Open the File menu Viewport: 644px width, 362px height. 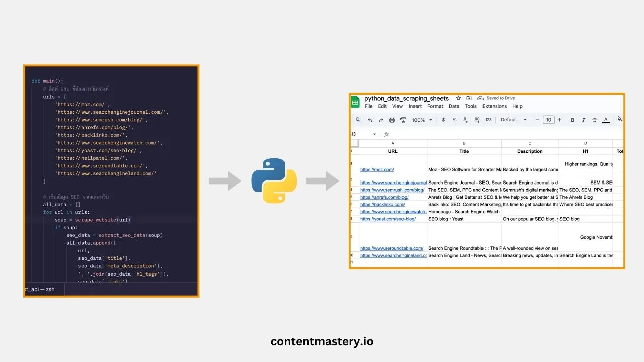coord(369,106)
